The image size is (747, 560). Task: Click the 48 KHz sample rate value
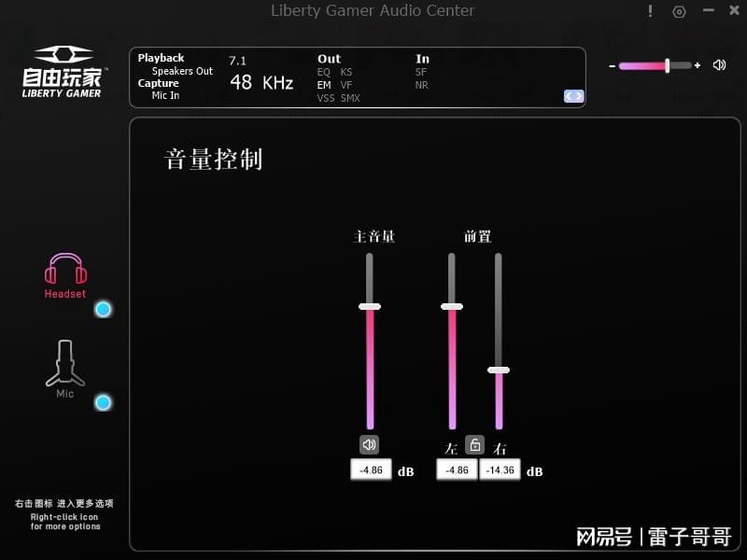click(x=261, y=82)
